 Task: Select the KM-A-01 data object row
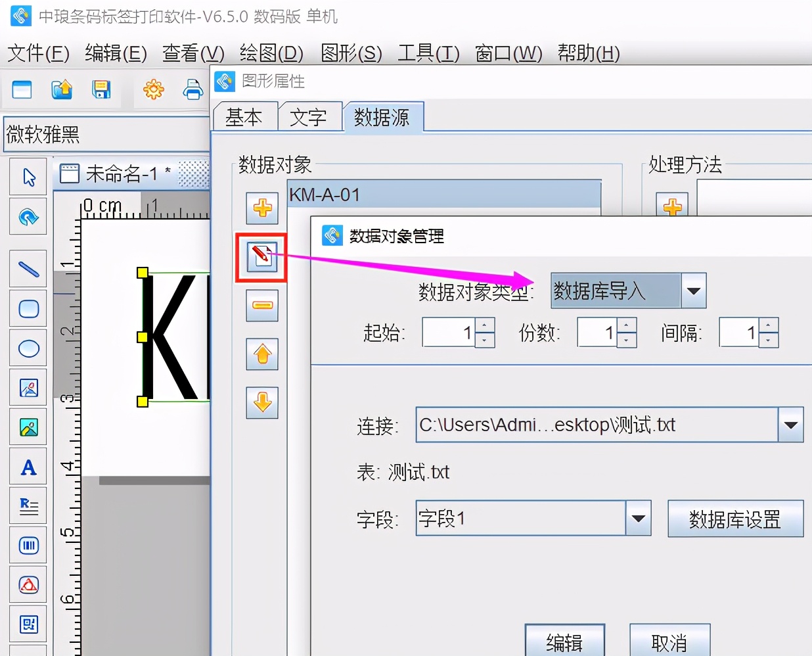(444, 195)
